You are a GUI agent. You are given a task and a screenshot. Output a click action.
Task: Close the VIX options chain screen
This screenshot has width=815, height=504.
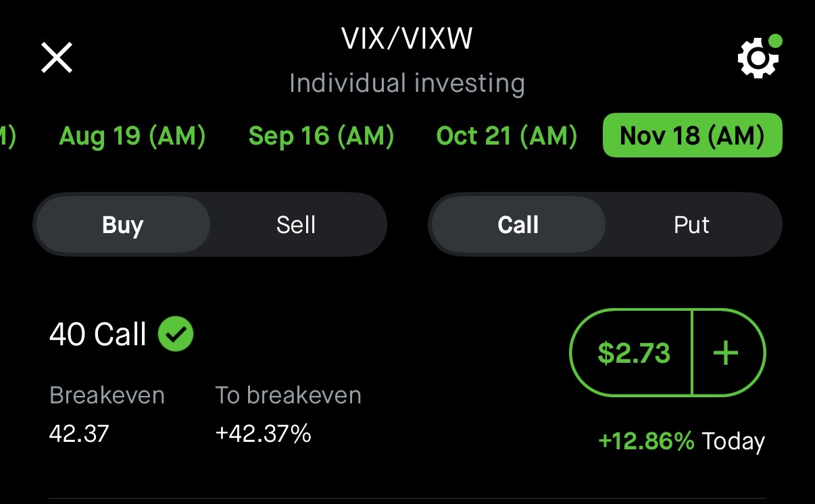(x=57, y=57)
